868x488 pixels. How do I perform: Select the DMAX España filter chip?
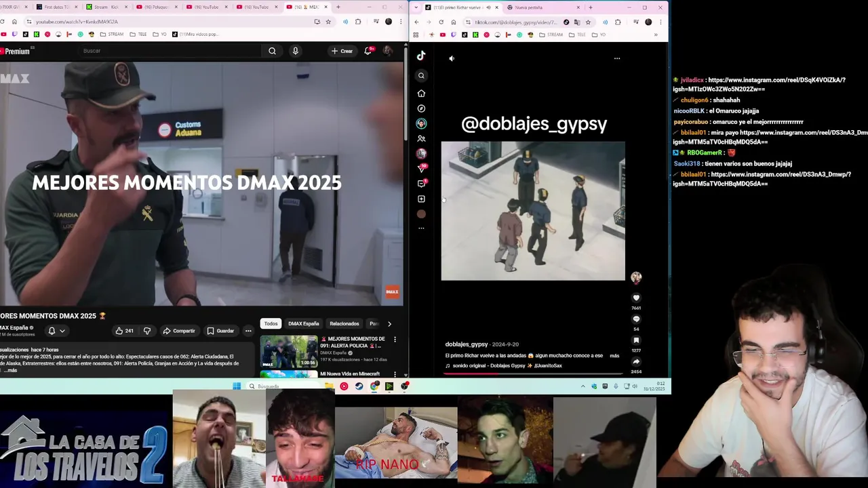[x=303, y=323]
